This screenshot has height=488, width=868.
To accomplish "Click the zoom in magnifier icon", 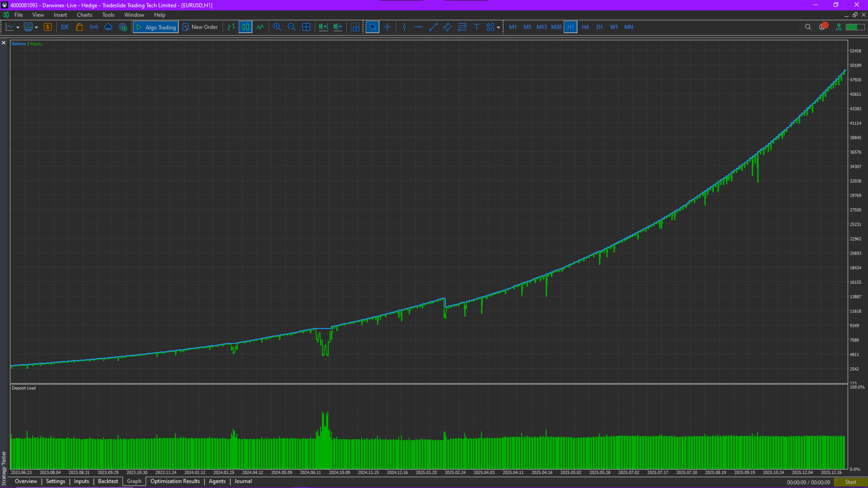I will [277, 27].
